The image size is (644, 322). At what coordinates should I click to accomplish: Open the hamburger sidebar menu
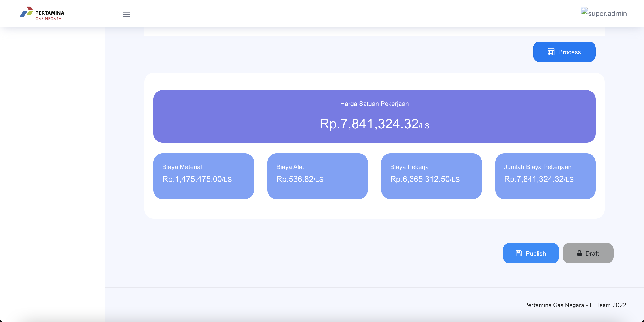[127, 14]
